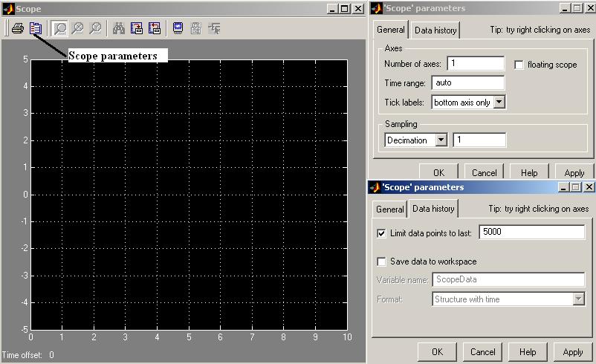Toggle floating scope toolbar icon
This screenshot has height=364, width=596.
click(178, 28)
